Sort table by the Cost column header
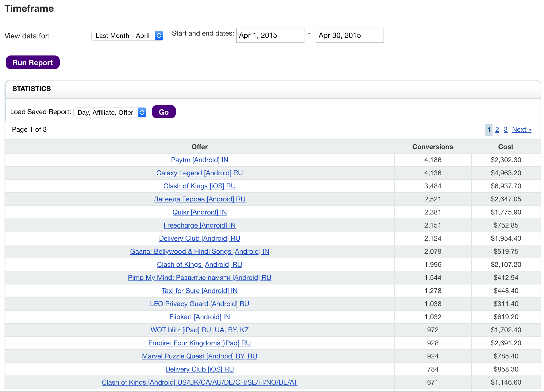Screen dimensions: 544x392 (506, 147)
